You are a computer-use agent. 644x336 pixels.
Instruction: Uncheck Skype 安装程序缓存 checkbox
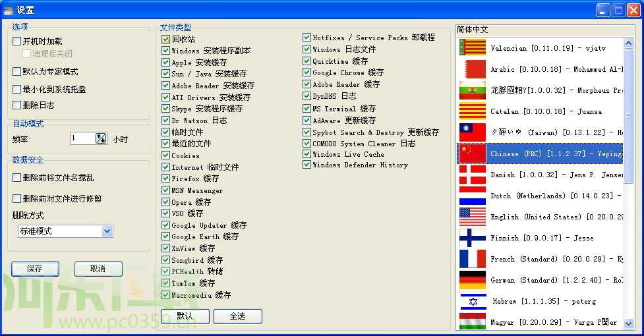coord(165,108)
